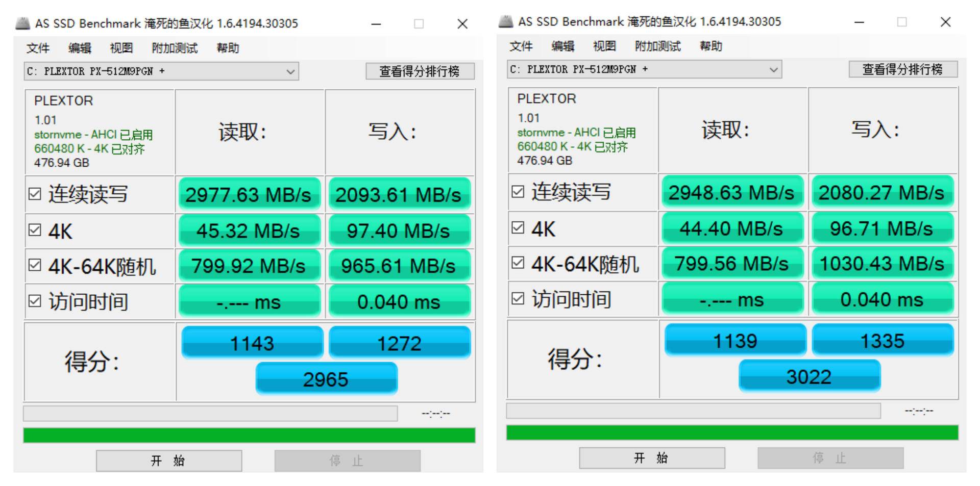Click total score 2965 in left window
Screen dimensions: 980x486
326,379
